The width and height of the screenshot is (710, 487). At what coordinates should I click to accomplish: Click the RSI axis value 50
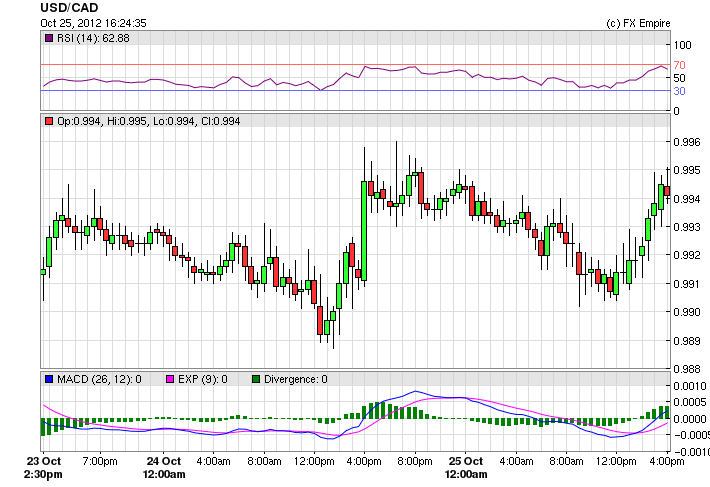pos(679,78)
